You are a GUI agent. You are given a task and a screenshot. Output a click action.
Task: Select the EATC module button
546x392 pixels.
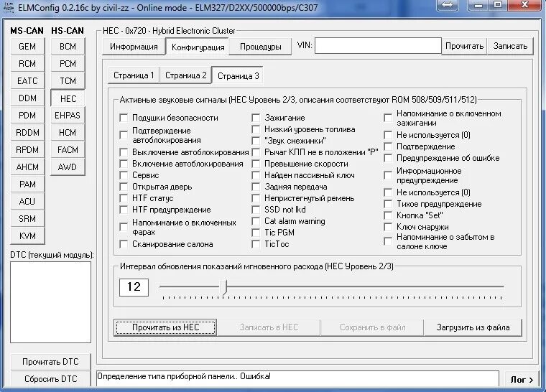pyautogui.click(x=27, y=81)
